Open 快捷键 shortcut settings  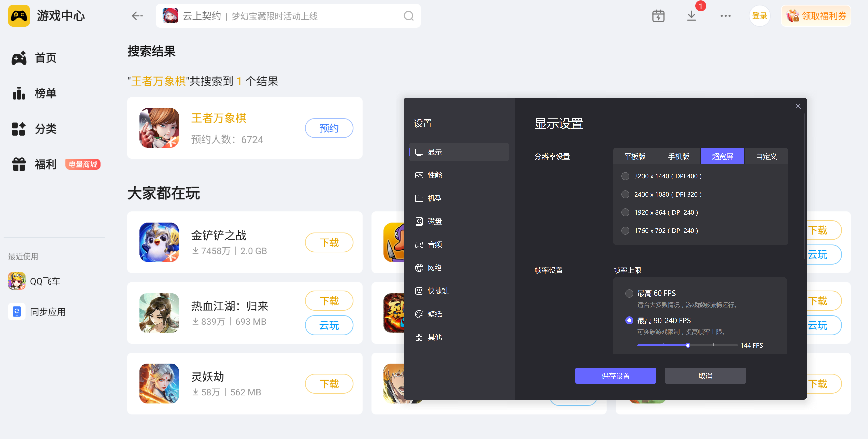tap(438, 291)
